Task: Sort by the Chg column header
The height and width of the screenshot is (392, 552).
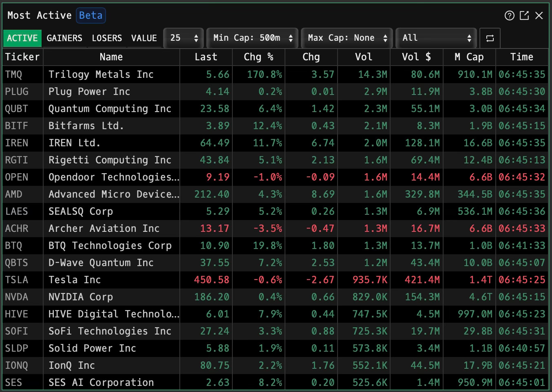Action: 311,57
